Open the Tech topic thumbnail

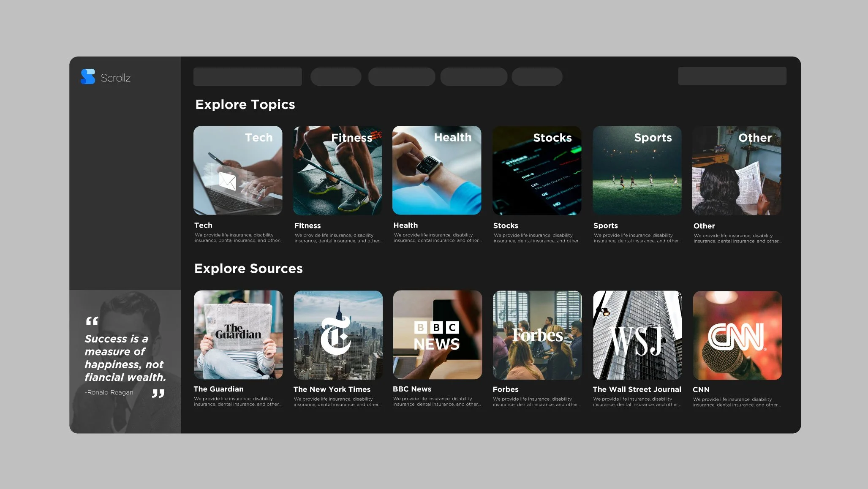point(238,170)
